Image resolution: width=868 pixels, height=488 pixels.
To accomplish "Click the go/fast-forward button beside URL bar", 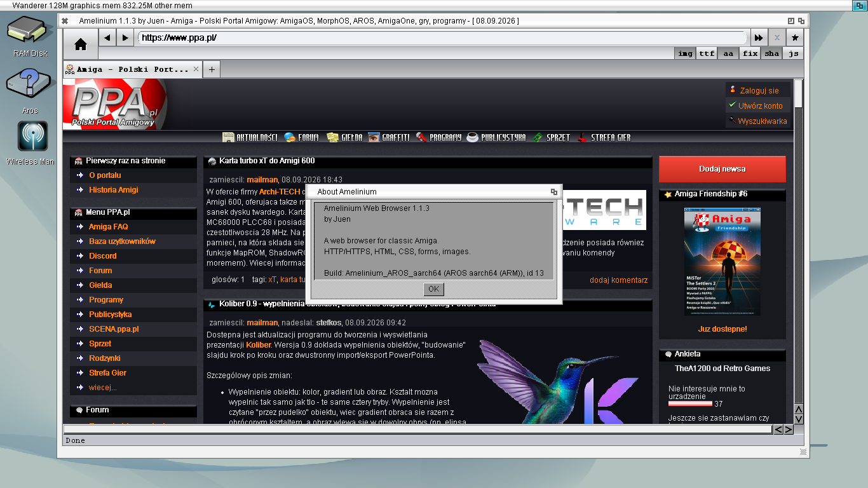I will pos(759,37).
